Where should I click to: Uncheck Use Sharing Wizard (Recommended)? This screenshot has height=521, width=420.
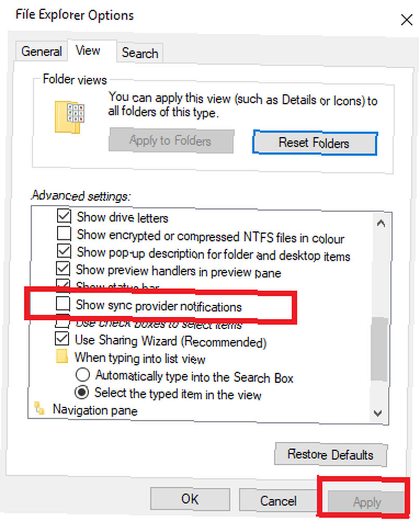point(63,339)
